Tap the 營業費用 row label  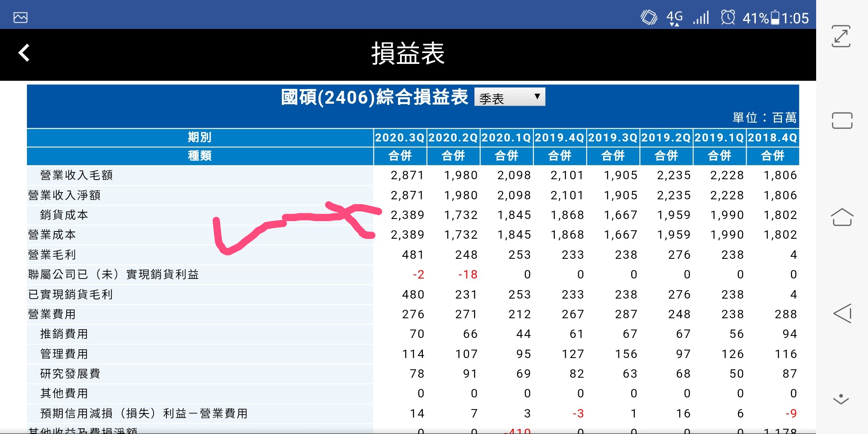pos(52,314)
